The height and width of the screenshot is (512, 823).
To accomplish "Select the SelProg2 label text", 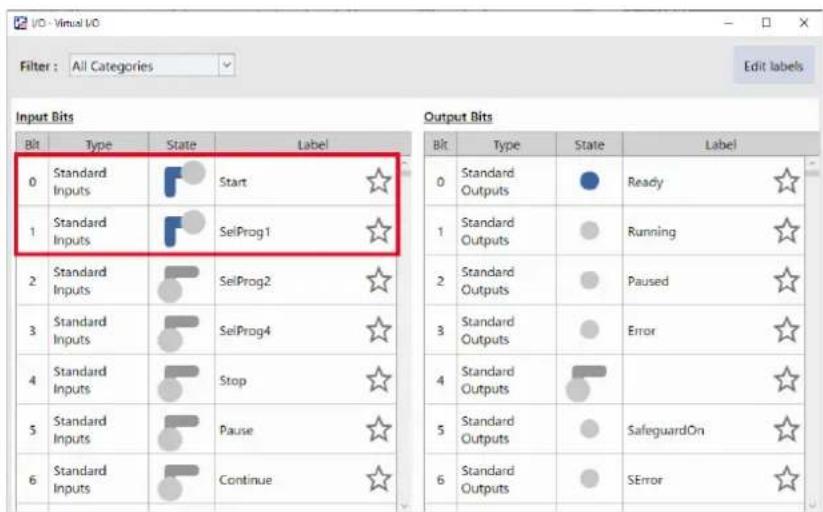I will pyautogui.click(x=245, y=281).
